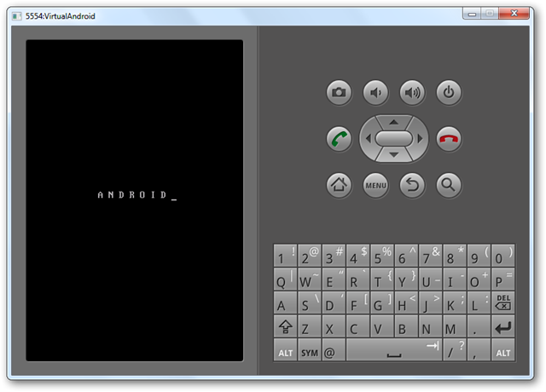Click the comma key

pyautogui.click(x=479, y=349)
